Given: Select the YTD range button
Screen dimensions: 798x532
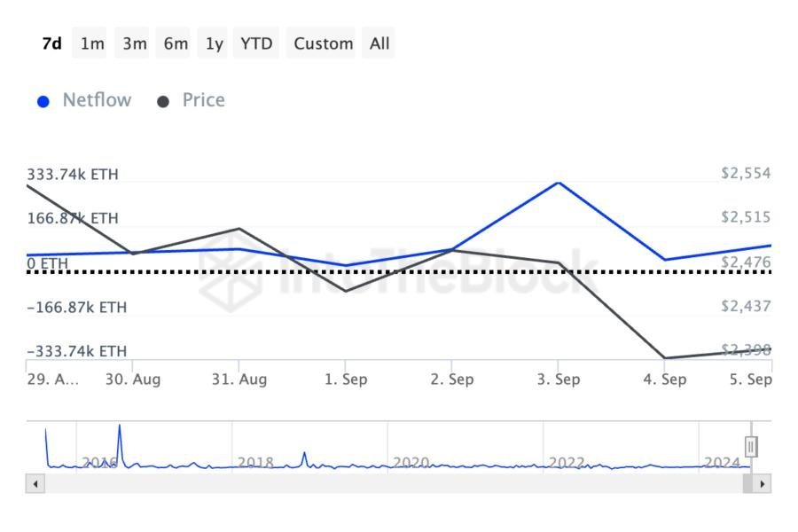Looking at the screenshot, I should (x=256, y=43).
